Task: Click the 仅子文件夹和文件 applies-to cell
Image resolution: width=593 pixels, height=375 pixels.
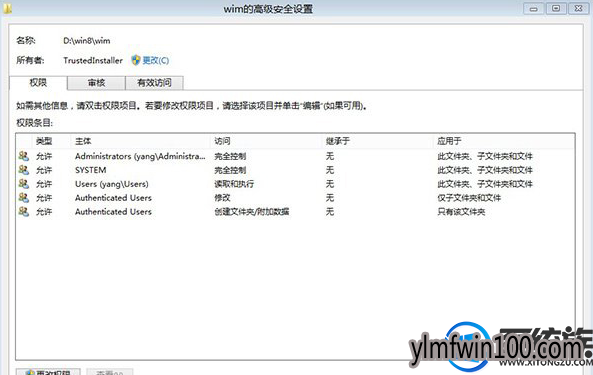Action: [469, 198]
